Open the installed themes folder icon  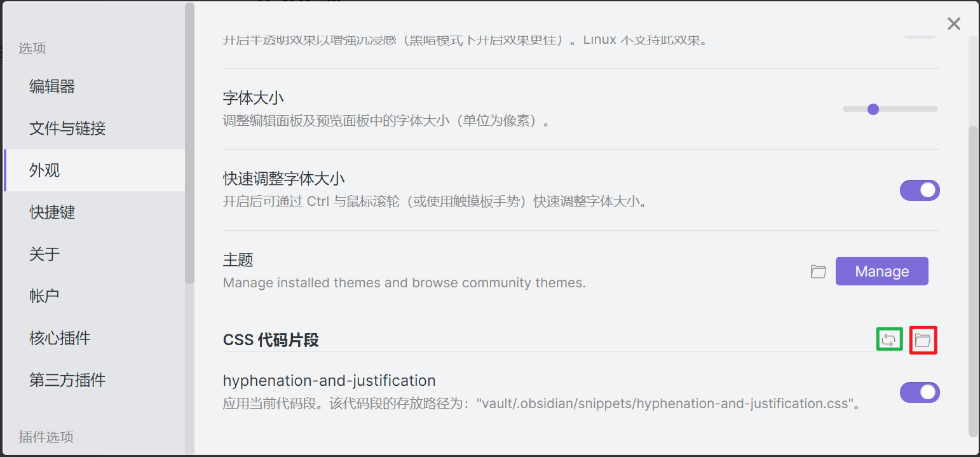tap(818, 271)
